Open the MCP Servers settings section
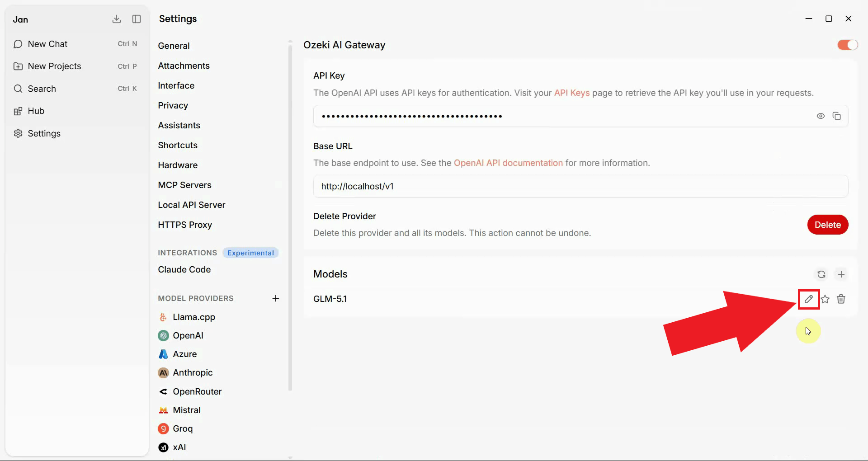The image size is (868, 461). pyautogui.click(x=184, y=185)
